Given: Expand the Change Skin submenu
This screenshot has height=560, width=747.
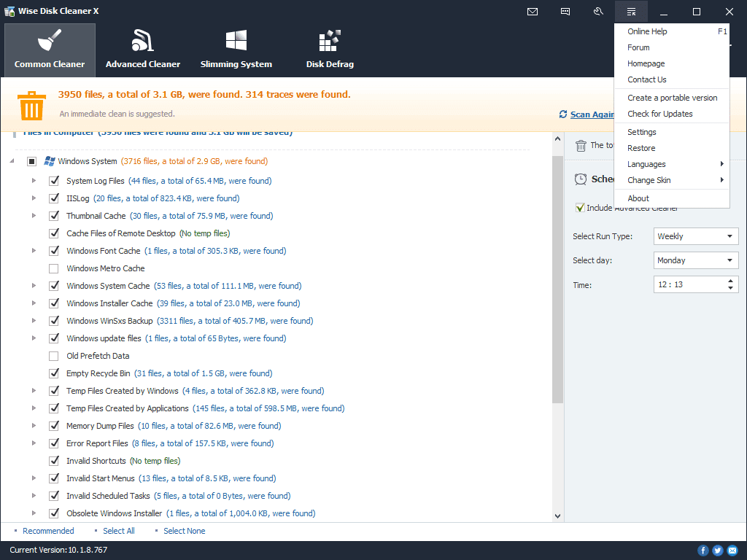Looking at the screenshot, I should (x=672, y=180).
